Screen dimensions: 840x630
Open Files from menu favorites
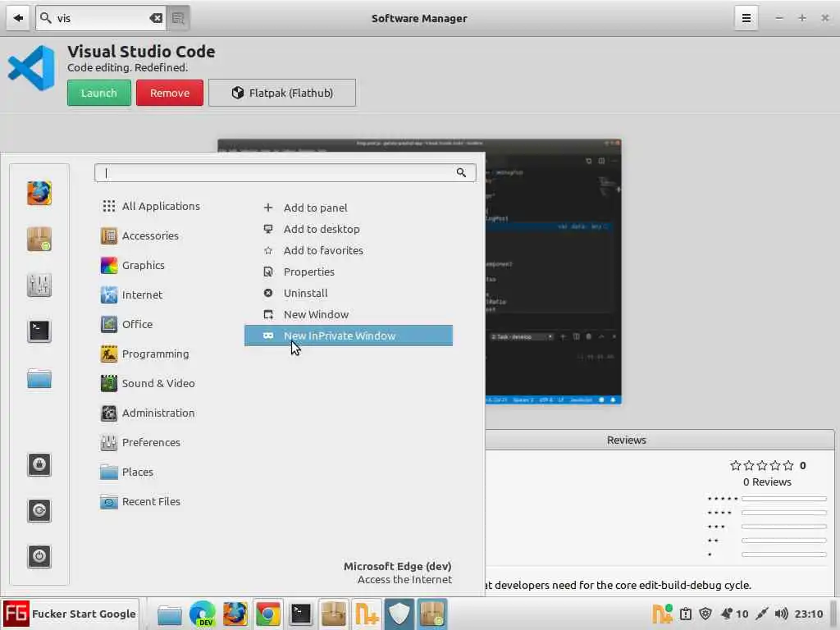click(x=39, y=378)
